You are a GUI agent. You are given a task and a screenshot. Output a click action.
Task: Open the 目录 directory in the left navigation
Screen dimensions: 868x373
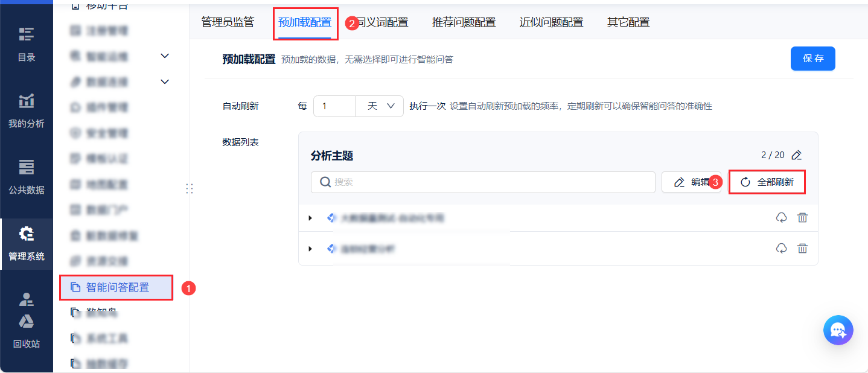coord(27,45)
